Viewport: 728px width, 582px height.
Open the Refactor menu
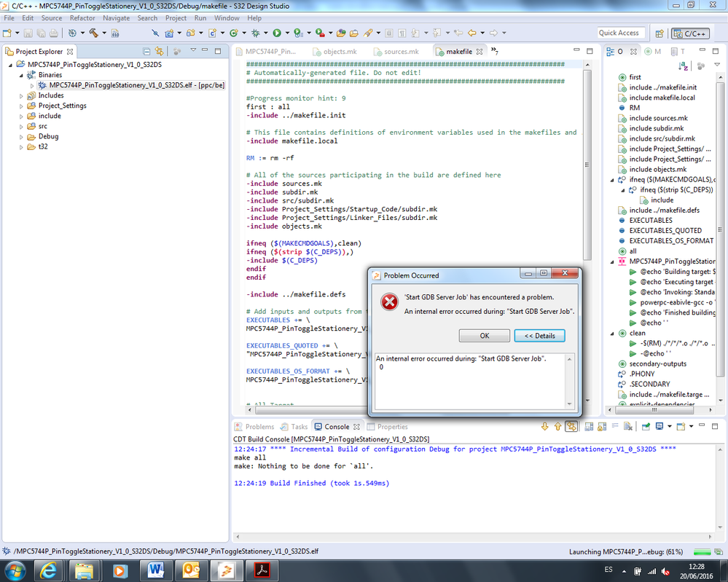point(82,18)
